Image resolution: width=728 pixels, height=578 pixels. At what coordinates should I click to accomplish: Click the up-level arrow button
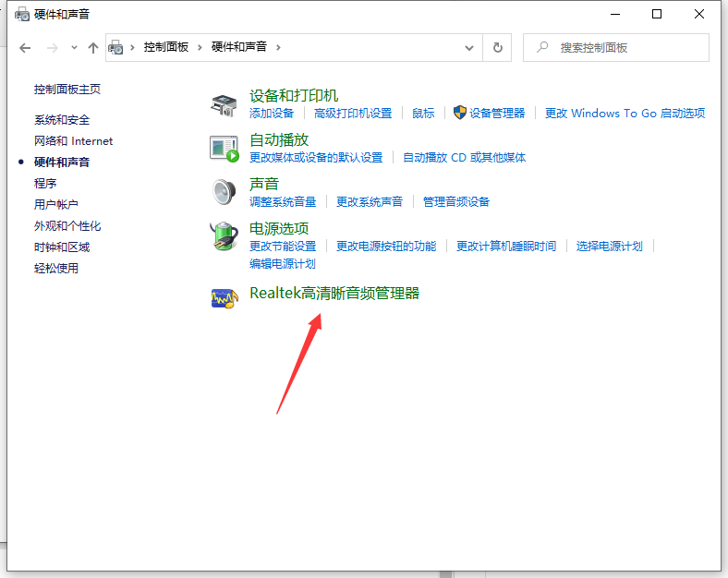[92, 47]
